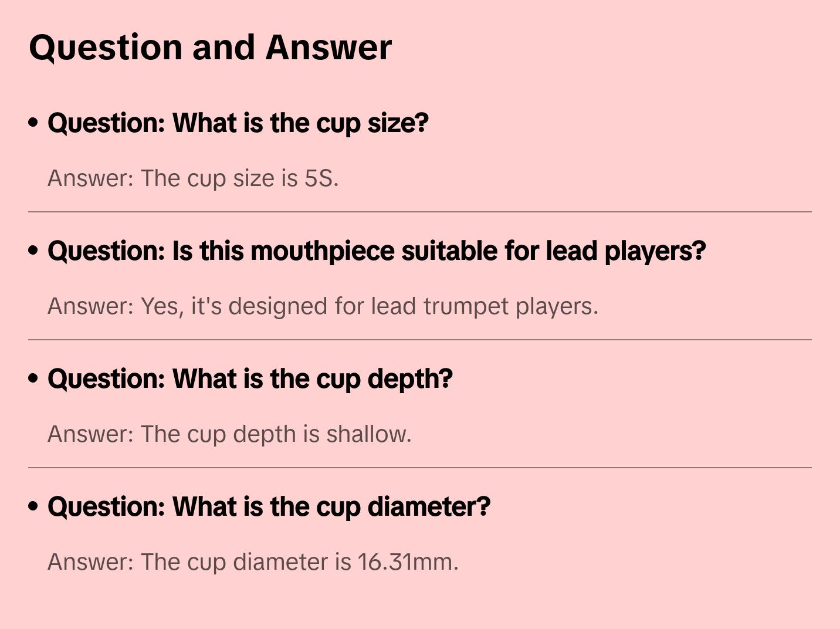Click the divider line below the cup size answer
The image size is (840, 629).
420,212
